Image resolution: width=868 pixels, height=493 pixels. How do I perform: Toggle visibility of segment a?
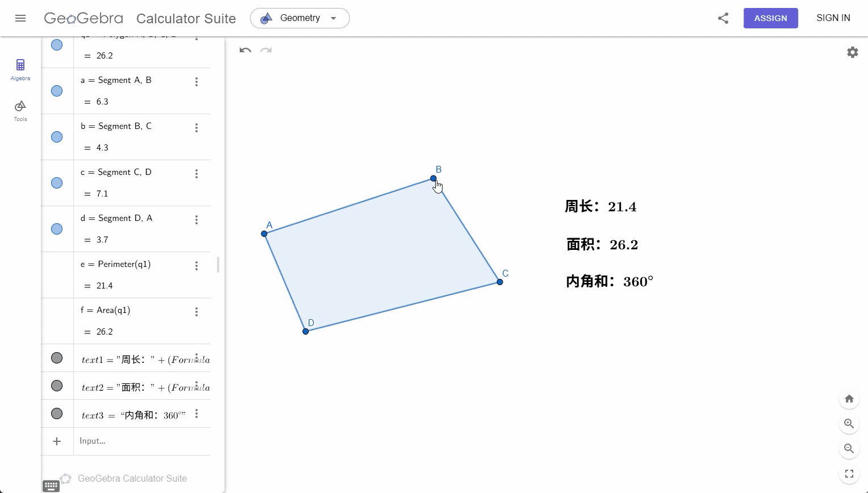(57, 90)
